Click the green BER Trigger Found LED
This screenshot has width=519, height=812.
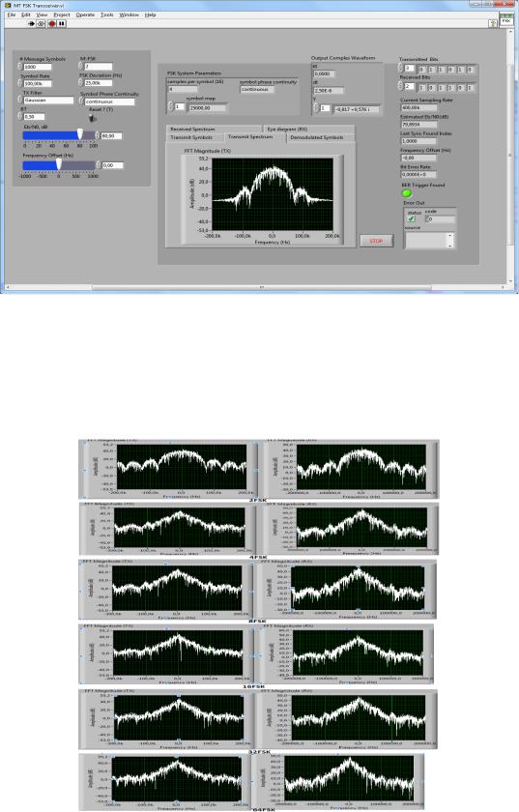coord(407,193)
